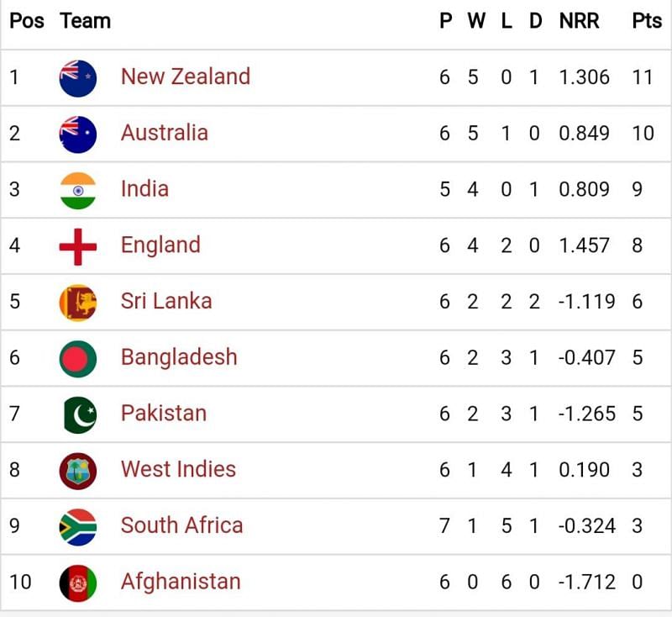
Task: Click the New Zealand flag icon
Action: [78, 78]
